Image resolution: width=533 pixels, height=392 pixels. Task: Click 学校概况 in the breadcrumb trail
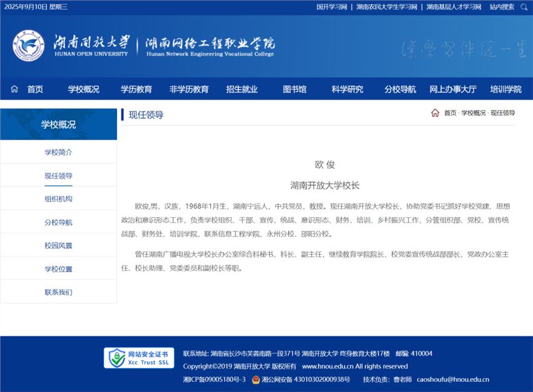coord(473,113)
